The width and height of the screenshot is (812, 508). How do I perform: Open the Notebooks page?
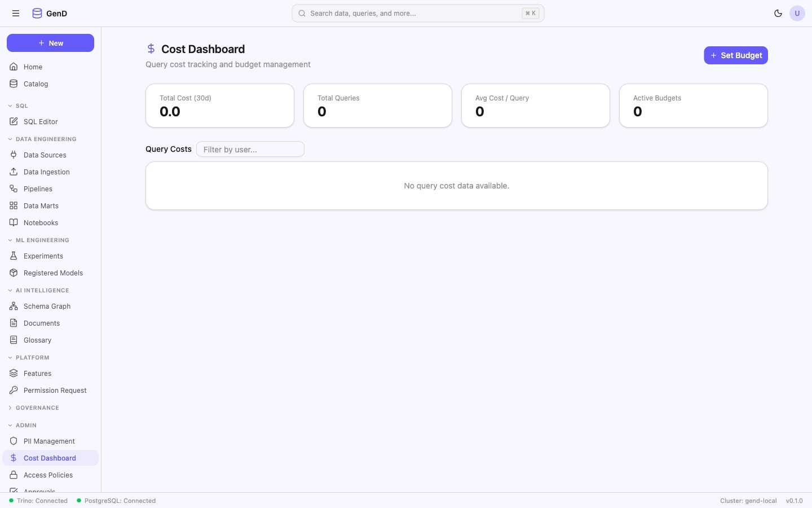click(41, 222)
